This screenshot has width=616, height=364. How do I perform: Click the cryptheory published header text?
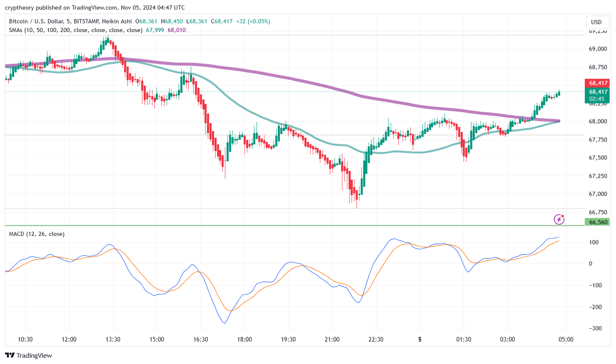95,7
